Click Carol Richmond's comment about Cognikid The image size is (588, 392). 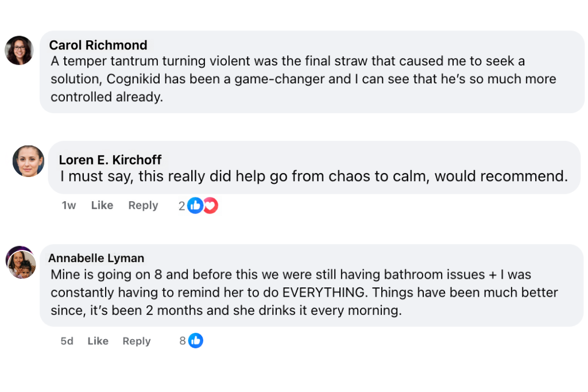(x=303, y=79)
